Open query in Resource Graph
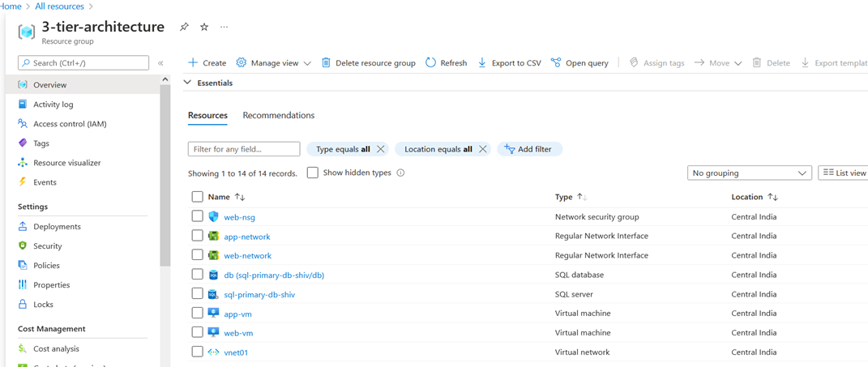This screenshot has width=868, height=367. pyautogui.click(x=579, y=63)
